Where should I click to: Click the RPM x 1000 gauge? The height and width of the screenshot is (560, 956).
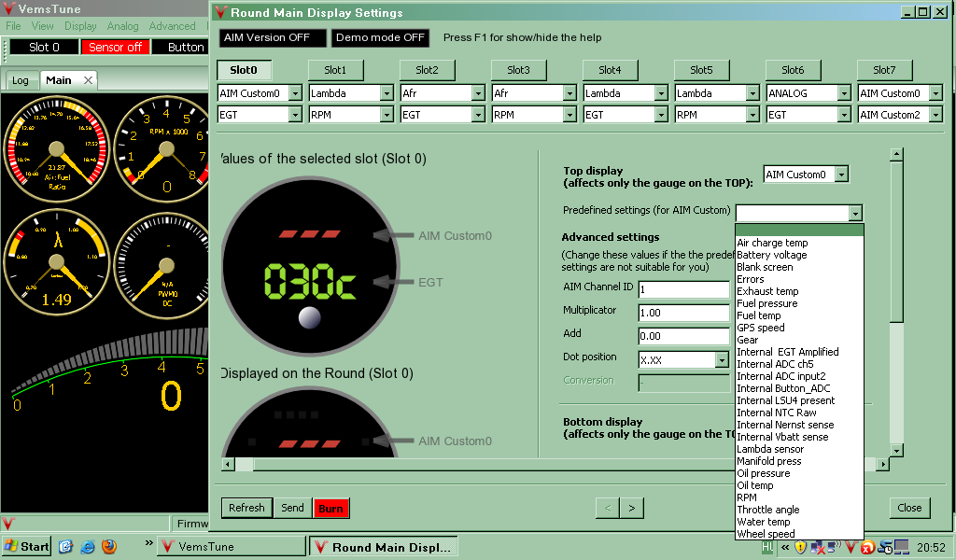pyautogui.click(x=163, y=149)
